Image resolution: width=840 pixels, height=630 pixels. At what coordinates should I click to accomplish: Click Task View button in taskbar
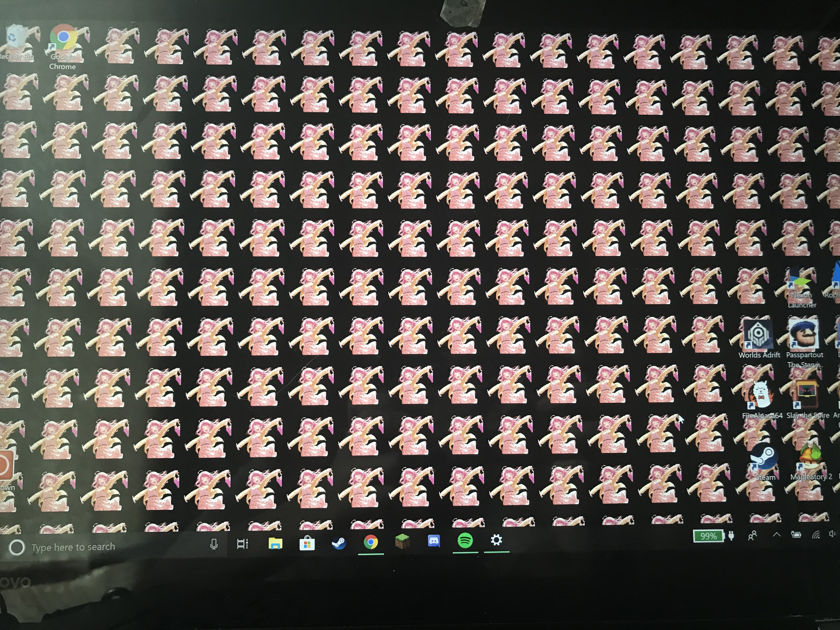pos(242,544)
